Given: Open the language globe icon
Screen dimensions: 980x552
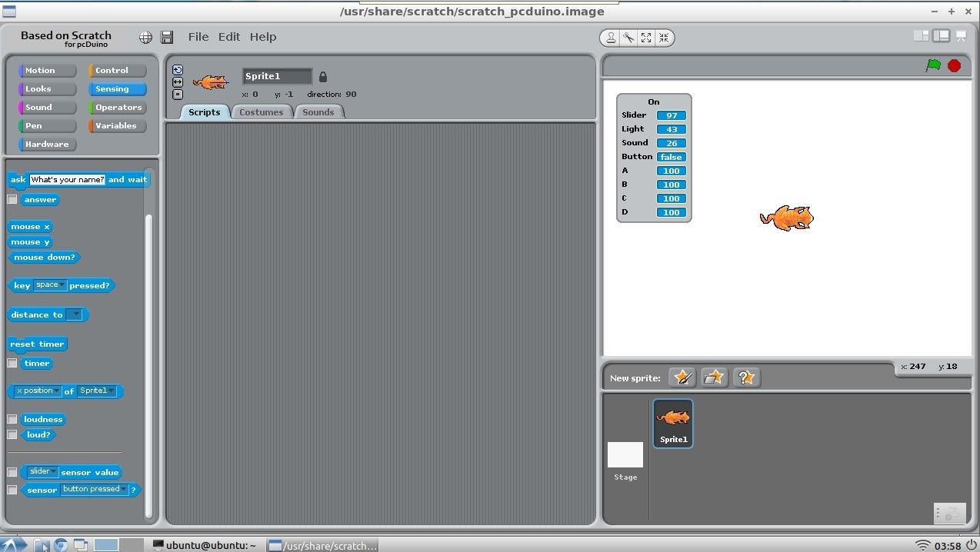Looking at the screenshot, I should 145,37.
